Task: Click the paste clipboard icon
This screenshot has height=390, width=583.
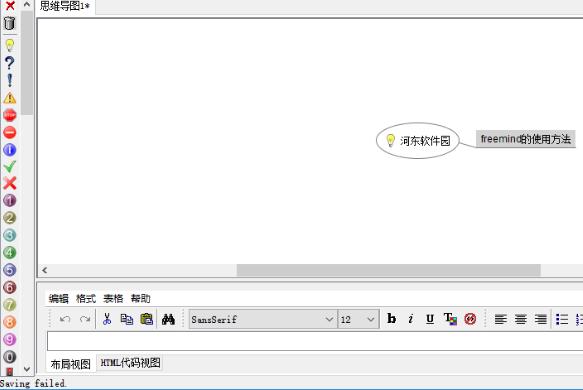Action: (x=147, y=319)
